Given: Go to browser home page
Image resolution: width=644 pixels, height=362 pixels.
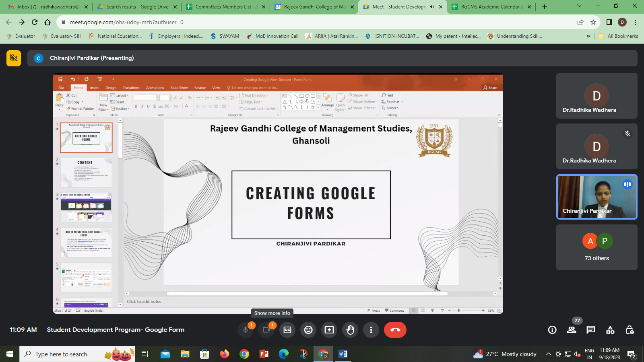Looking at the screenshot, I should coord(47,22).
